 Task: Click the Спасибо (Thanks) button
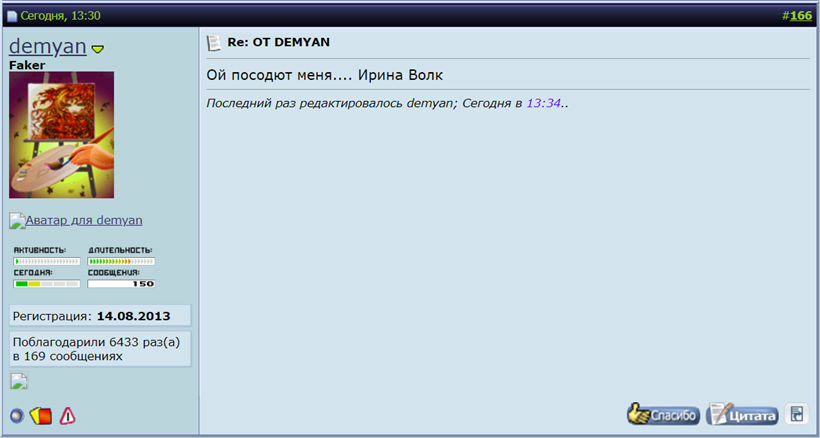tap(663, 414)
